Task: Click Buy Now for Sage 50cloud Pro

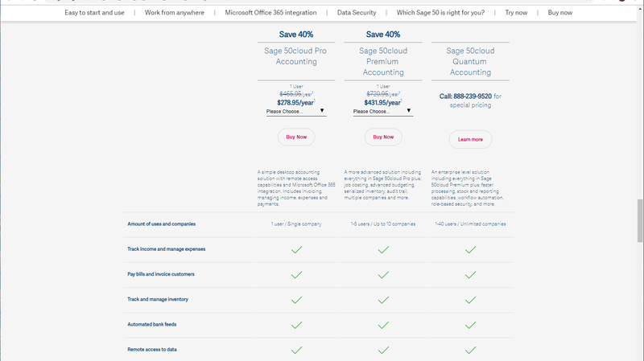Action: click(296, 137)
